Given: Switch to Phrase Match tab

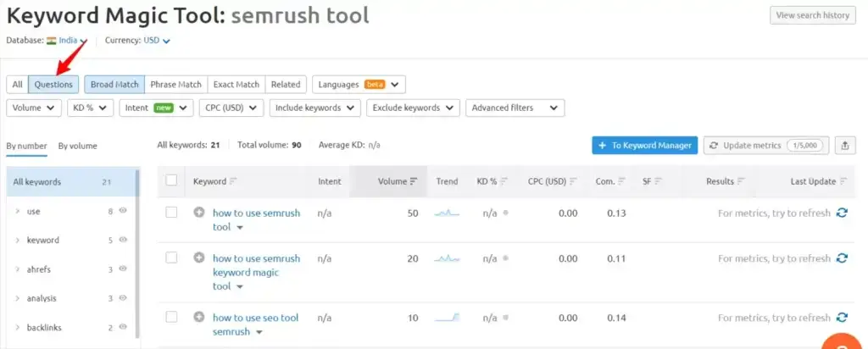Looking at the screenshot, I should coord(176,85).
